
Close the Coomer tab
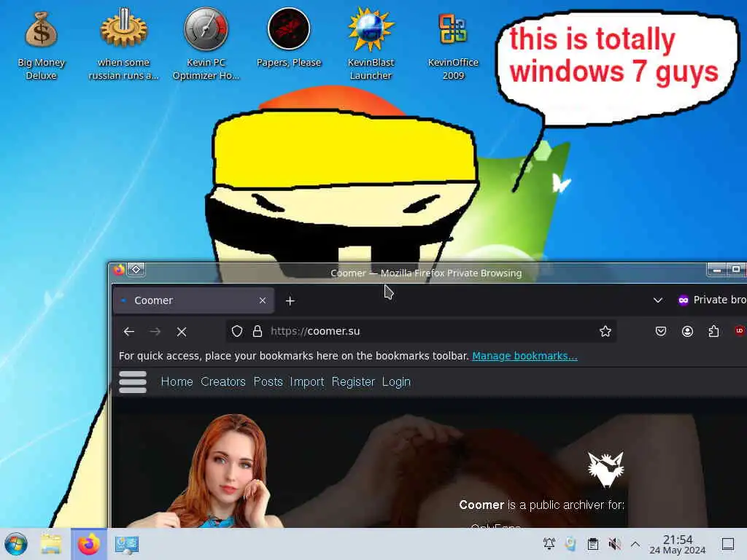263,300
